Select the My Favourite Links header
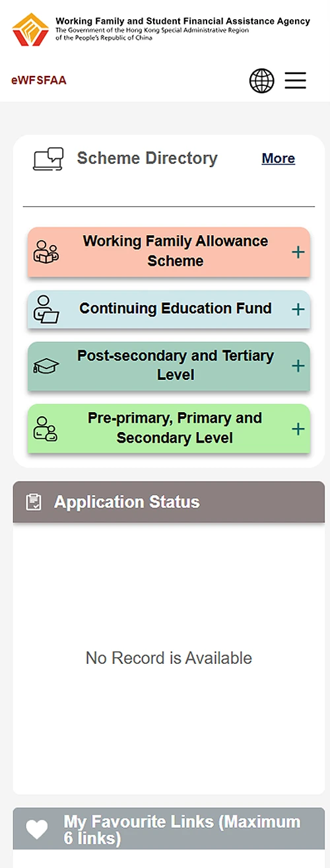330x868 pixels. point(169,829)
